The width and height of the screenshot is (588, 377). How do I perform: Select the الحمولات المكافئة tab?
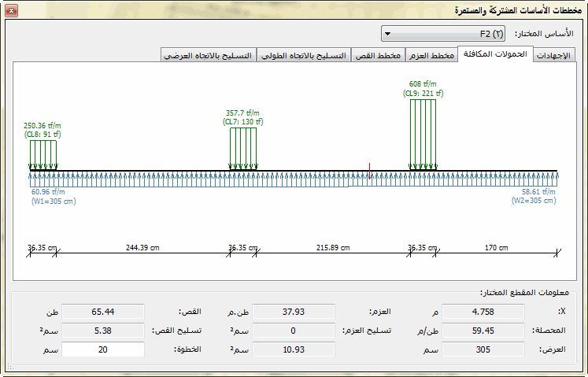(495, 54)
